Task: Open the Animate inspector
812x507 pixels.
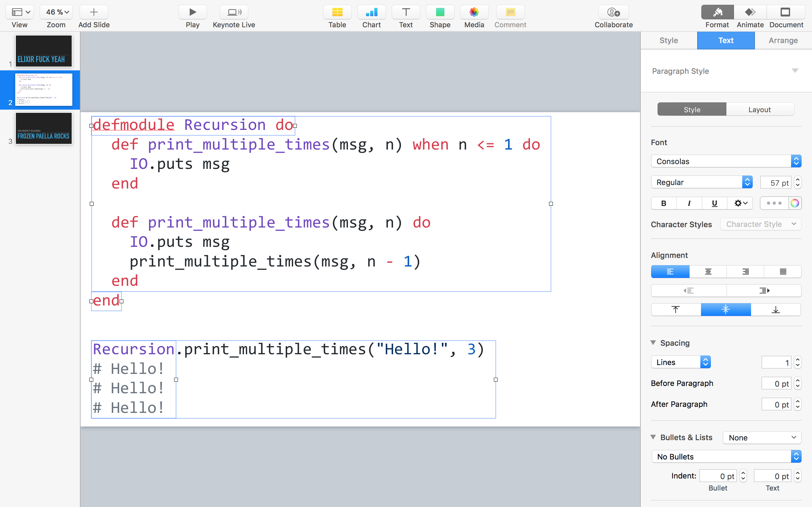Action: (750, 12)
